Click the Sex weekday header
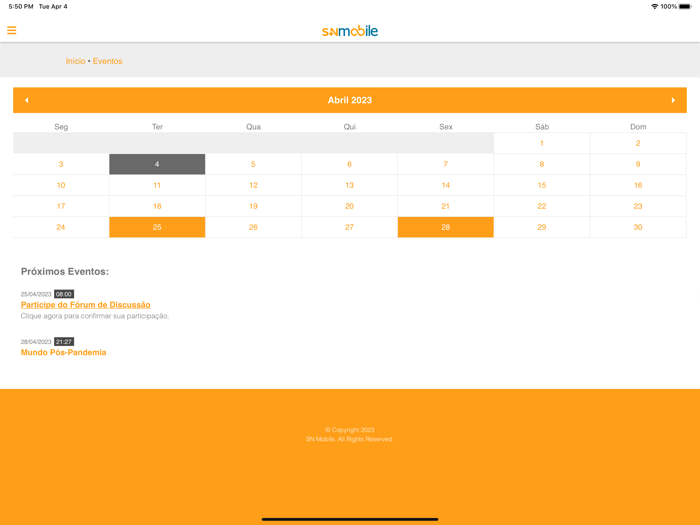 (x=446, y=127)
